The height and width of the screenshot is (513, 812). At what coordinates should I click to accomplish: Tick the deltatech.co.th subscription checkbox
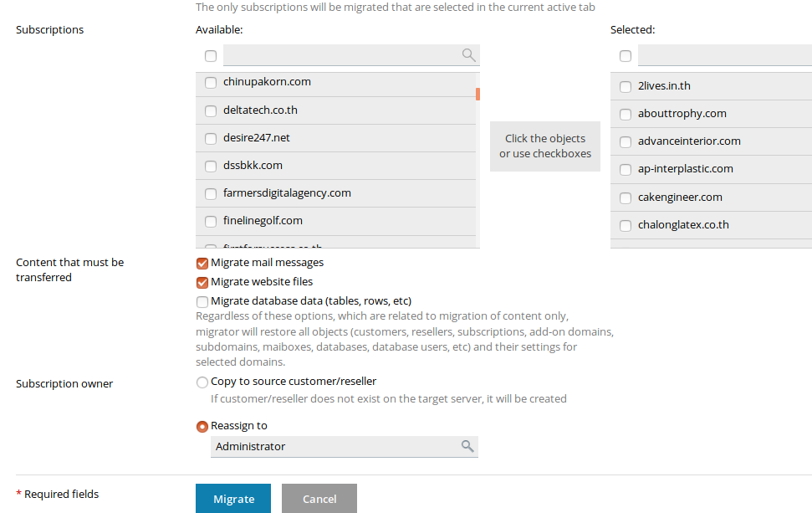211,110
